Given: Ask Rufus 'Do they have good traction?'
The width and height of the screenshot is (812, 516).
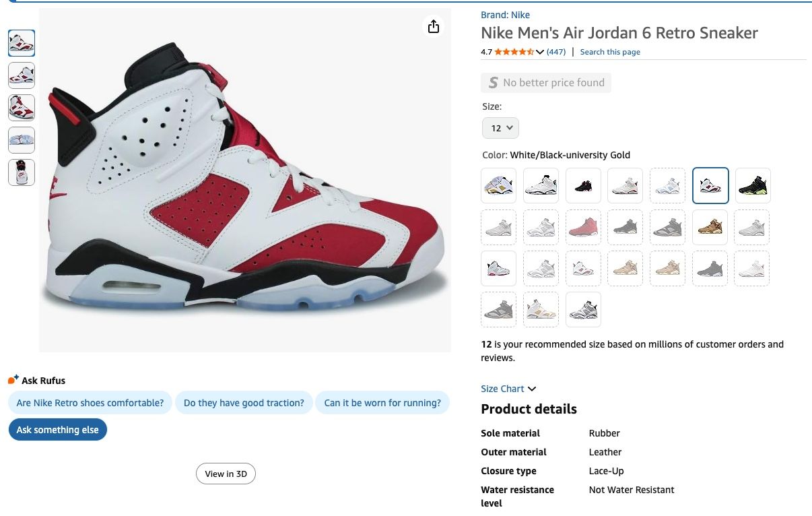Looking at the screenshot, I should (x=244, y=402).
